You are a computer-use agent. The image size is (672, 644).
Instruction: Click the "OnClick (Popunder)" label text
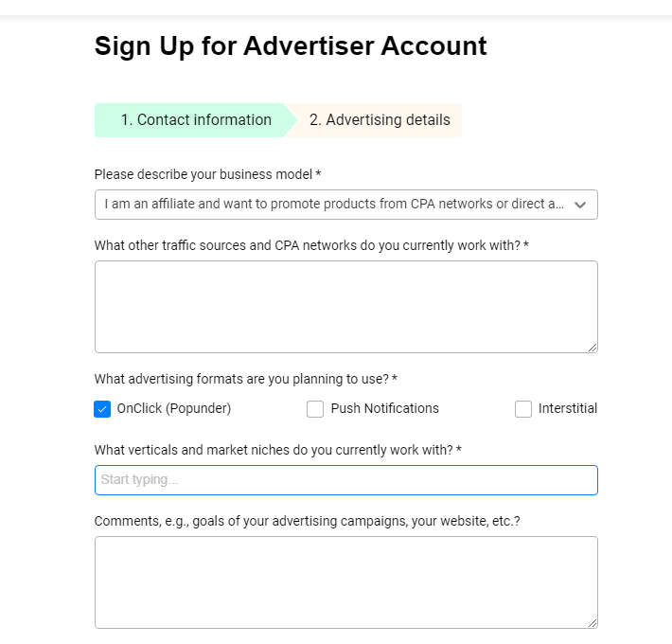click(174, 409)
